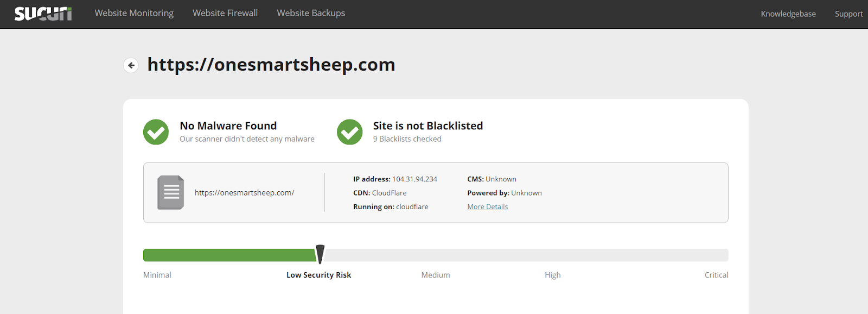868x314 pixels.
Task: Click the No Malware Found heading
Action: coord(228,125)
